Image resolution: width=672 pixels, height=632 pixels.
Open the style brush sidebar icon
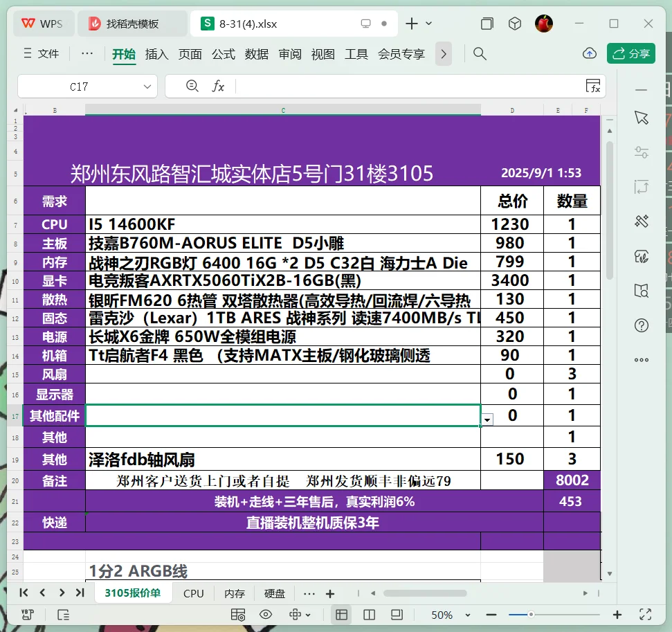pyautogui.click(x=642, y=222)
